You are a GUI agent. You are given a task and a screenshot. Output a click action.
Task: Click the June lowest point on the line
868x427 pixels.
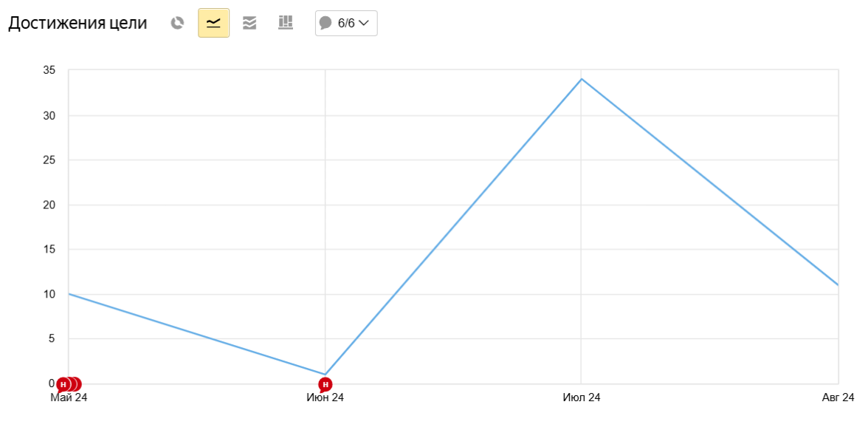[x=325, y=374]
